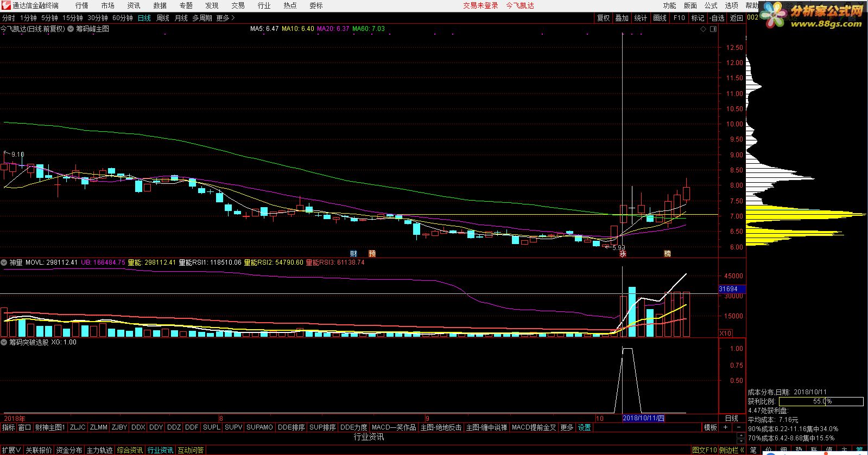Open the 功能 menu
Screen dimensions: 868x455
pos(670,5)
